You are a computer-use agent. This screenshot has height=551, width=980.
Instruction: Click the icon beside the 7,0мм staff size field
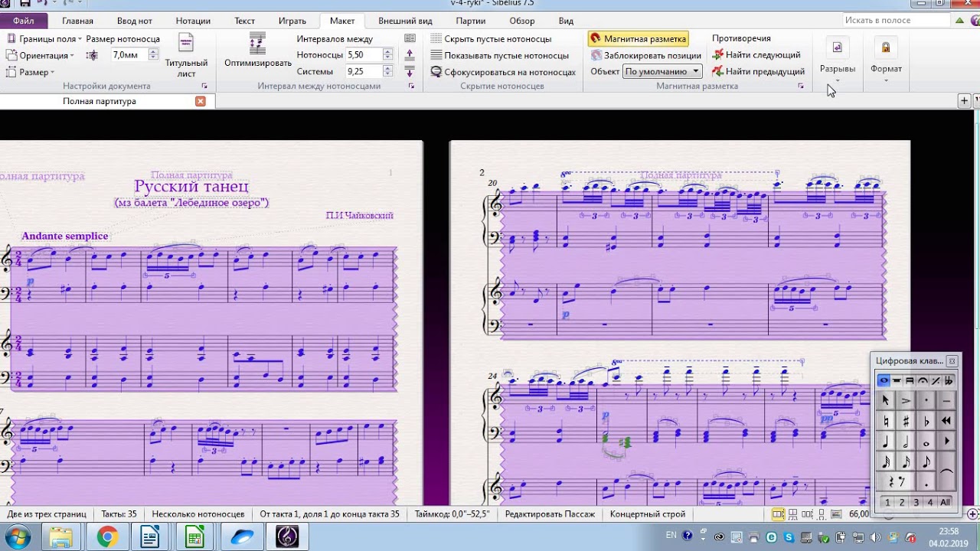coord(92,55)
